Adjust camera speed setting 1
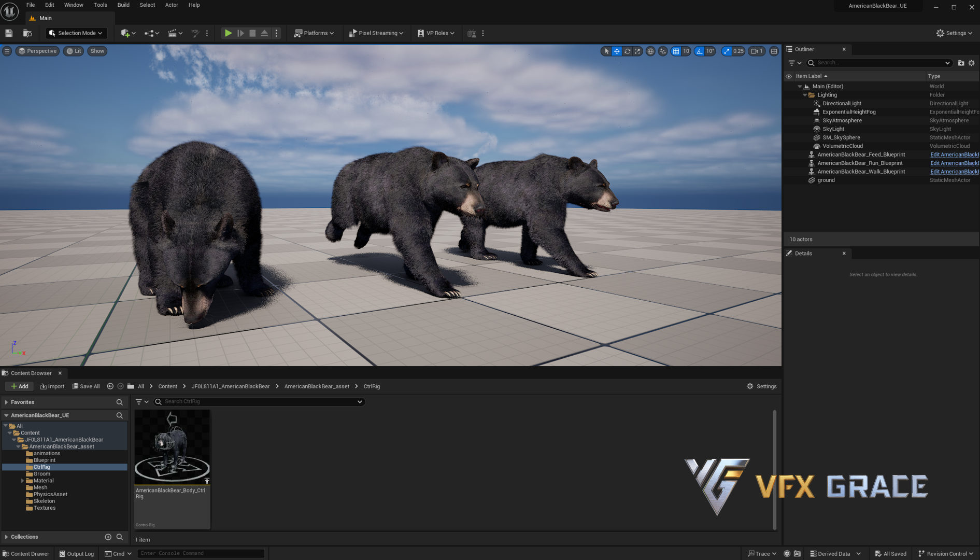Viewport: 980px width, 560px height. pos(757,51)
